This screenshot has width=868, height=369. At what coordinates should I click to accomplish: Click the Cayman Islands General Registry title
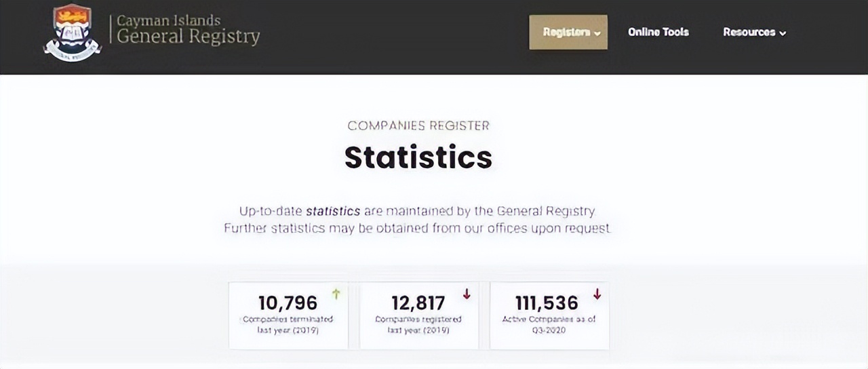pos(188,30)
